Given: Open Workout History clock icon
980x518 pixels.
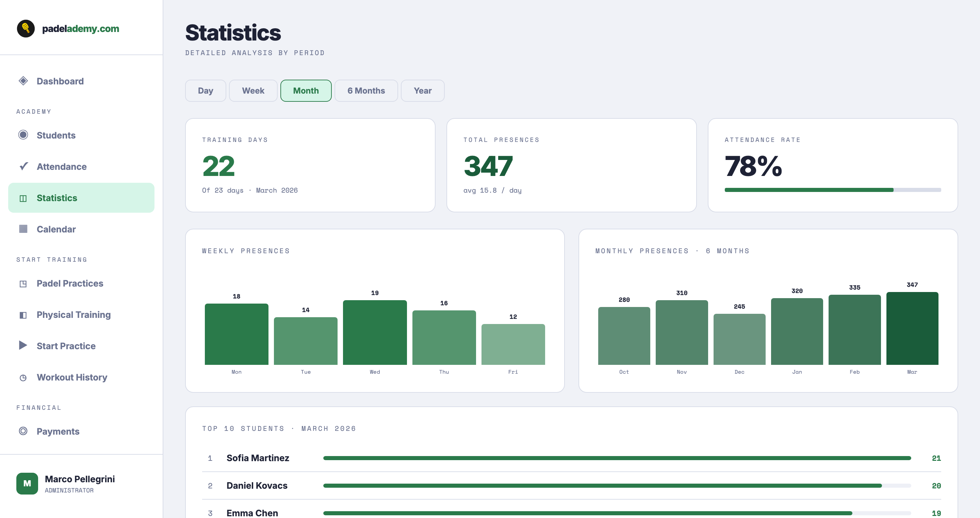Looking at the screenshot, I should (x=23, y=377).
